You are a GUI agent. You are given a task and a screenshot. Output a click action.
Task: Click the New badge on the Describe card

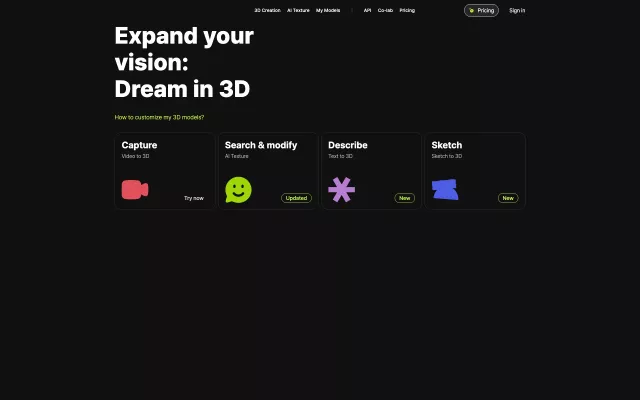tap(404, 198)
